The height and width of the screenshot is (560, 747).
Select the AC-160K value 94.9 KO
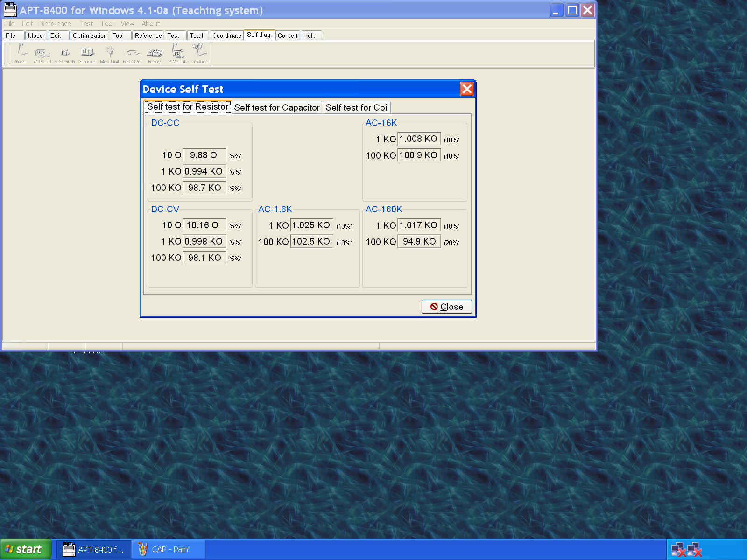click(x=419, y=241)
